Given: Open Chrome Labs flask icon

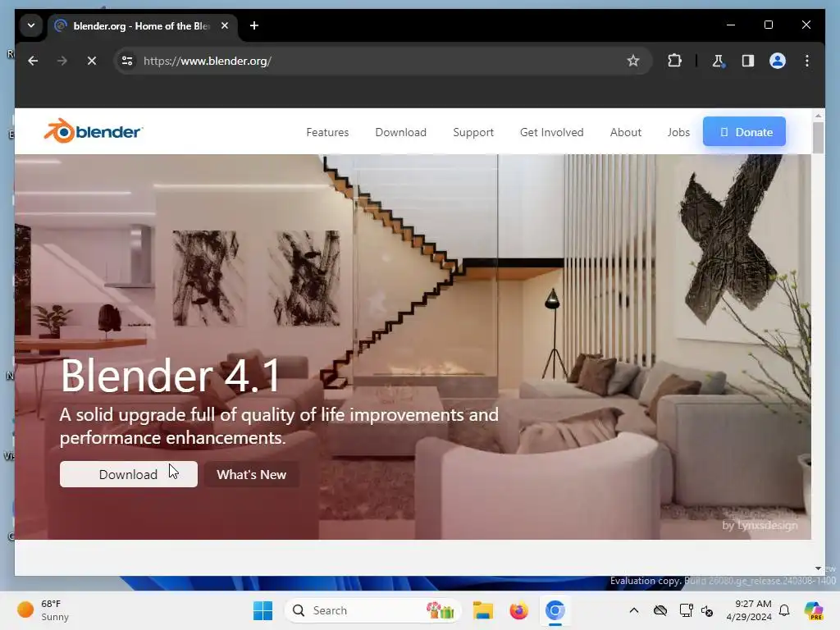Looking at the screenshot, I should click(x=718, y=61).
